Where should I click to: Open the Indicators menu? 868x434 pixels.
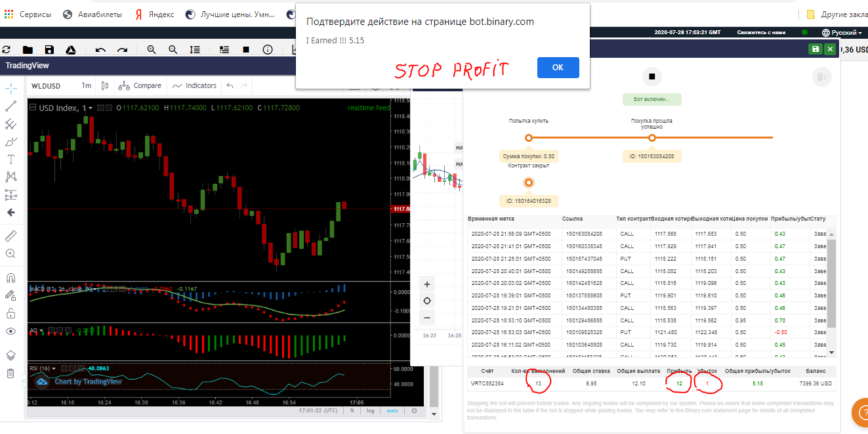(195, 85)
